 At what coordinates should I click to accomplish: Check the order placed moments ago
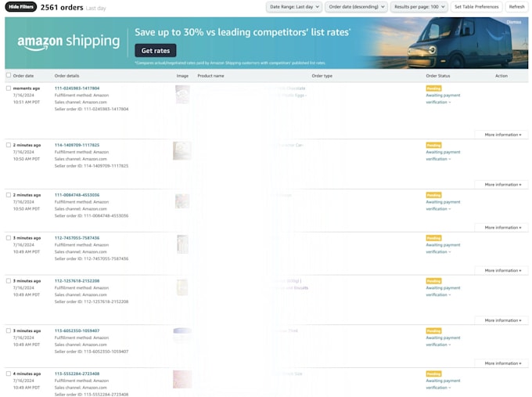pyautogui.click(x=9, y=88)
